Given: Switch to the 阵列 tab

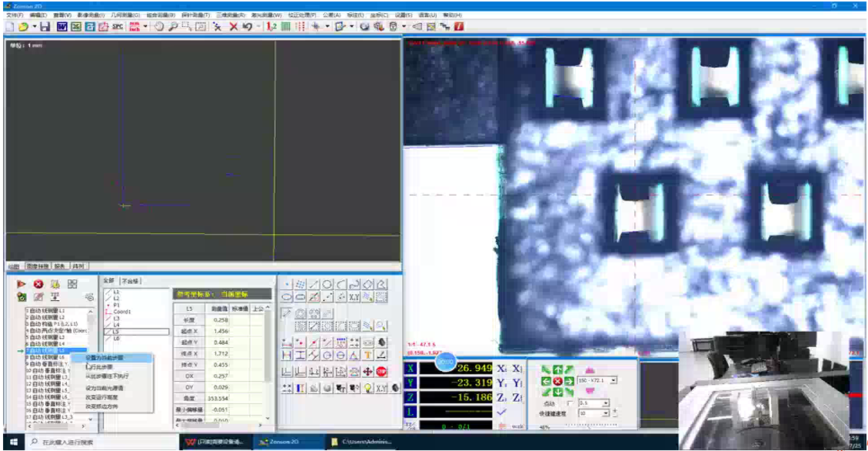Looking at the screenshot, I should 78,266.
